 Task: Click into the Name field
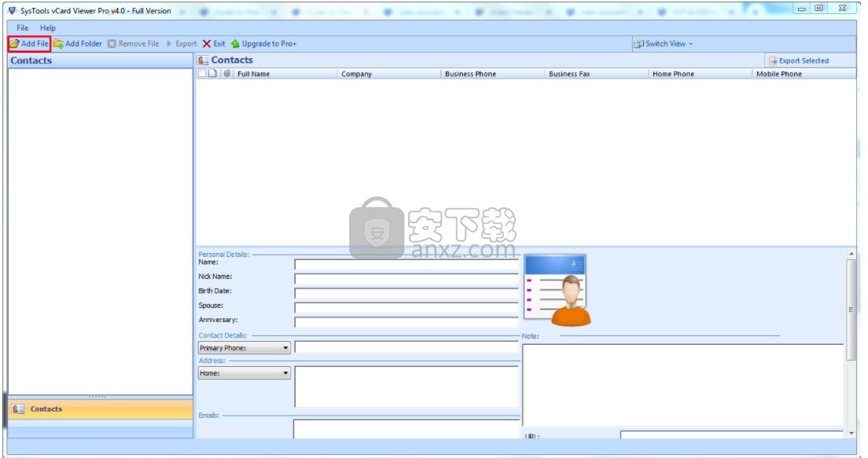pyautogui.click(x=406, y=265)
